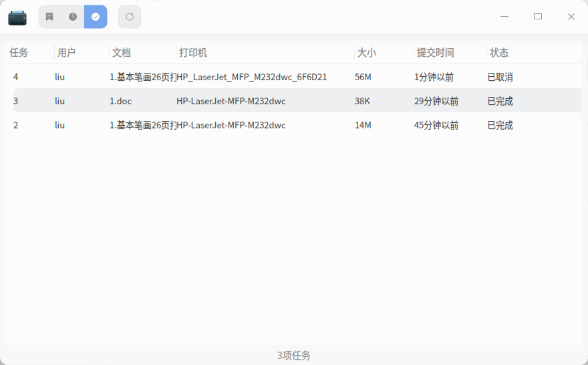Click size value 38K
The width and height of the screenshot is (588, 365).
tap(362, 102)
